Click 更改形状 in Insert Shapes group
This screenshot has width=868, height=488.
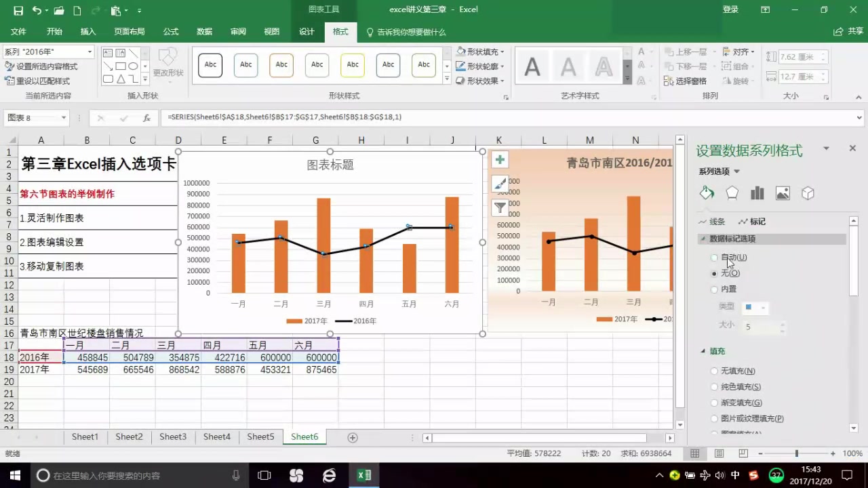[x=167, y=70]
